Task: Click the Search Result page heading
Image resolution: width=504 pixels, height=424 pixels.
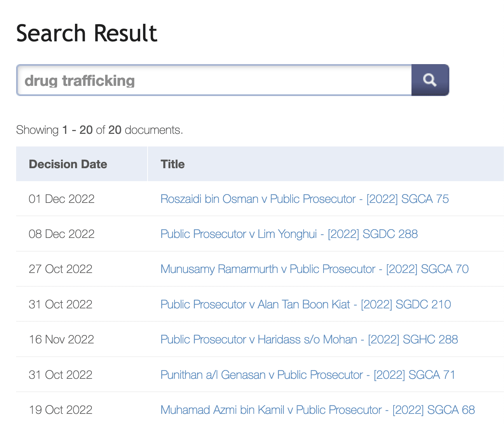Action: (x=87, y=34)
